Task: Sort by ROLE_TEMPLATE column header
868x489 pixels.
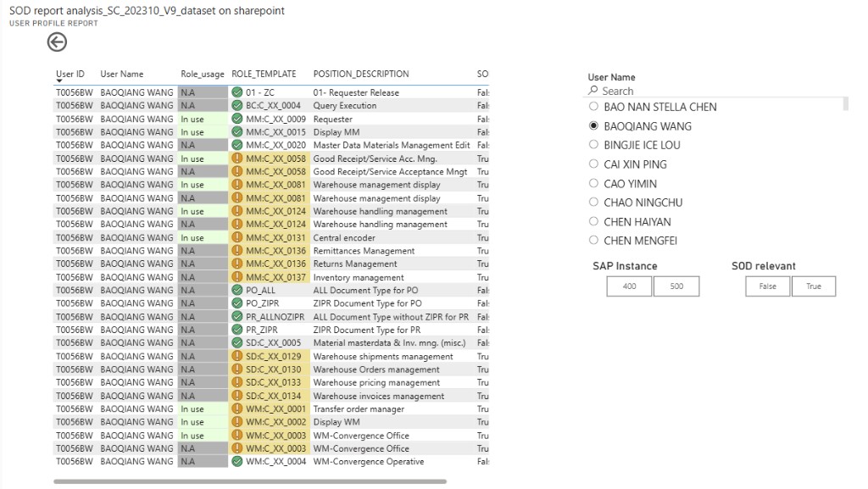Action: [264, 74]
